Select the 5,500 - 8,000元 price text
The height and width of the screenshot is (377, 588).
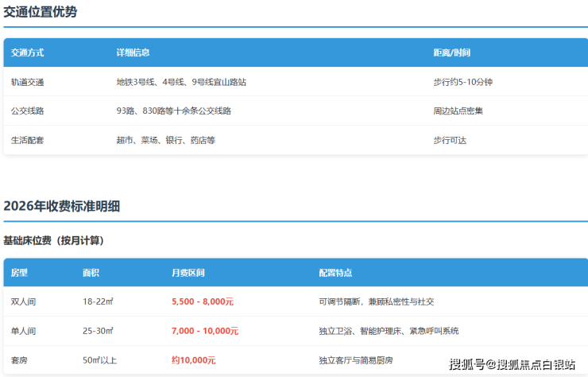pyautogui.click(x=203, y=302)
